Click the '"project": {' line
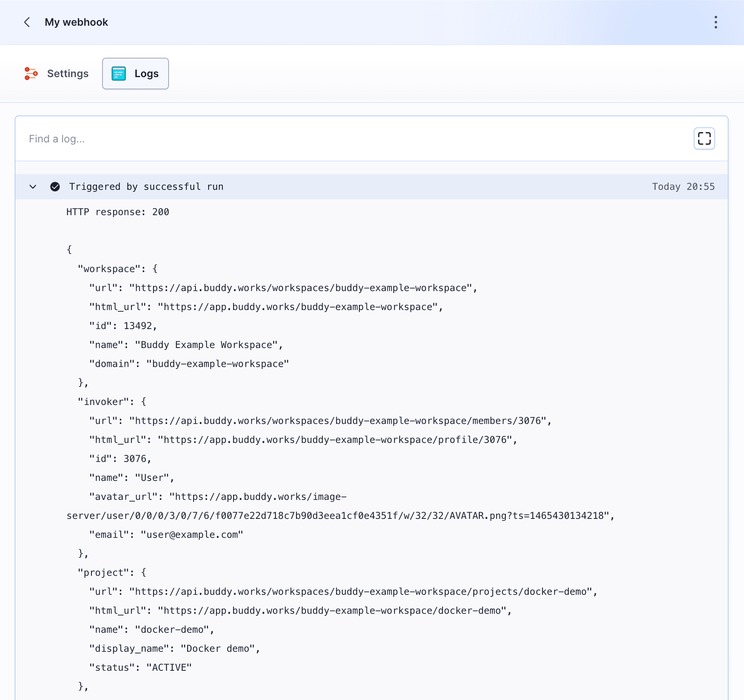 112,573
